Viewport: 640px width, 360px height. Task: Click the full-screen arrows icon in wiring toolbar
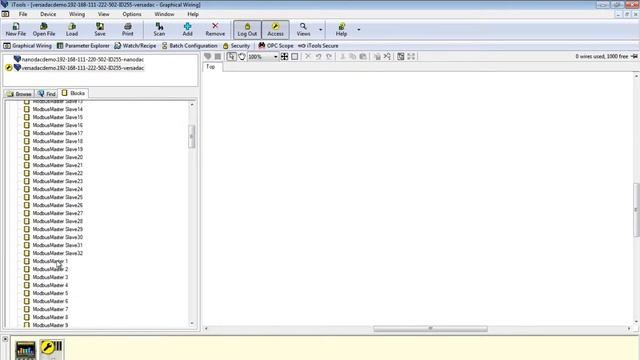coord(411,57)
